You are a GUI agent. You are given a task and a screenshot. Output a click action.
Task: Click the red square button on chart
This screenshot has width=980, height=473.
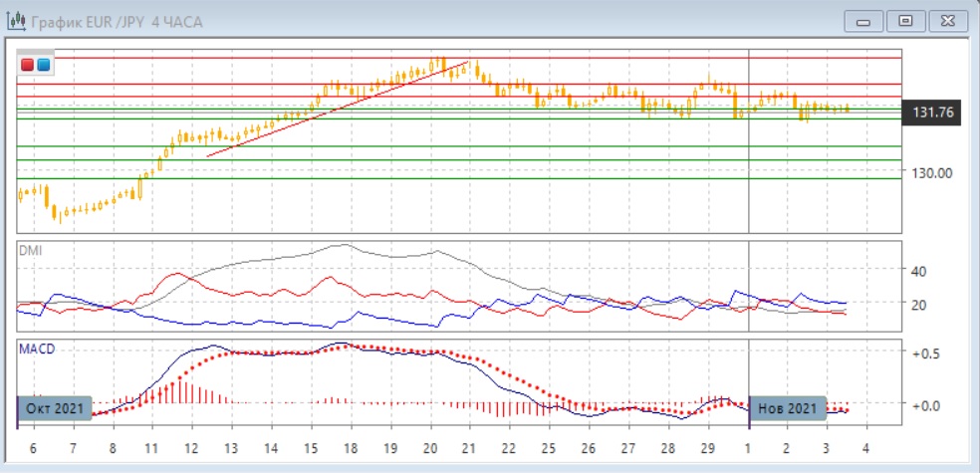[x=28, y=65]
